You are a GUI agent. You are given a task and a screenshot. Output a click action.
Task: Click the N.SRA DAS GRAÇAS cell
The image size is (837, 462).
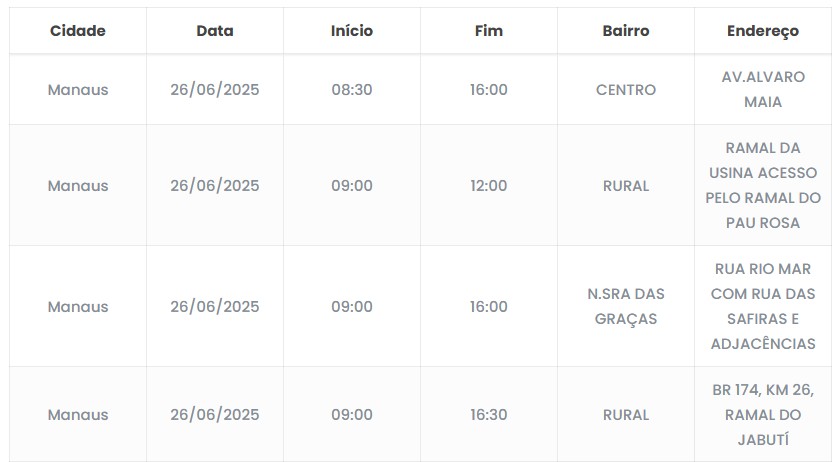tap(626, 306)
